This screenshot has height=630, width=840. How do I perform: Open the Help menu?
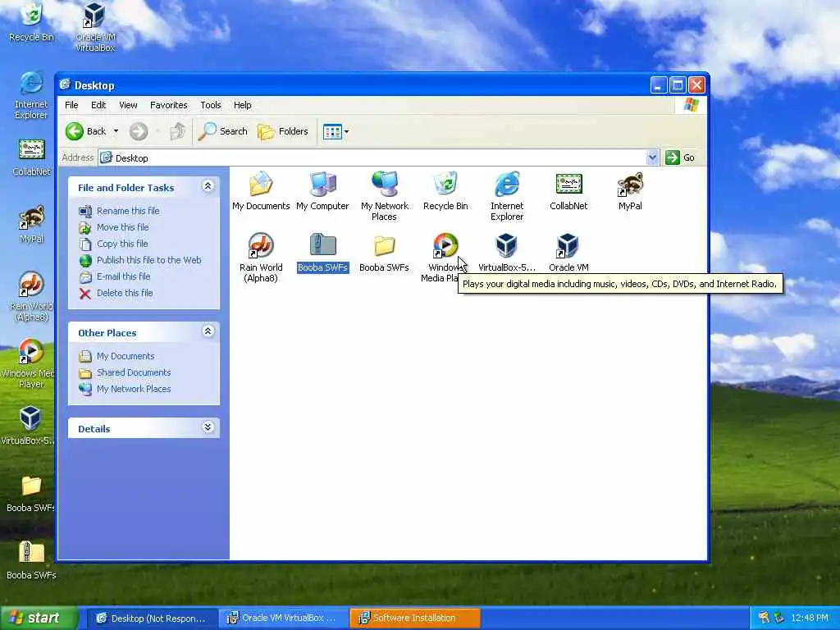coord(242,105)
